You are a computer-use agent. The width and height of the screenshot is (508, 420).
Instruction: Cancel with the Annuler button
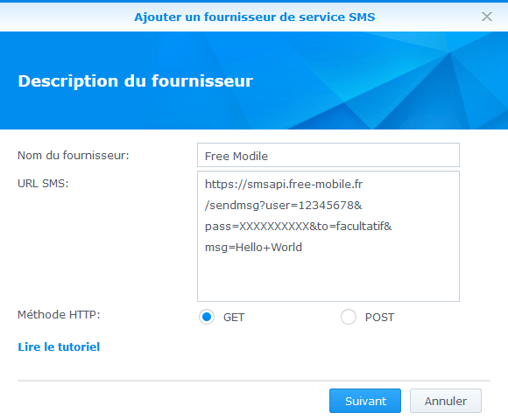tap(446, 401)
